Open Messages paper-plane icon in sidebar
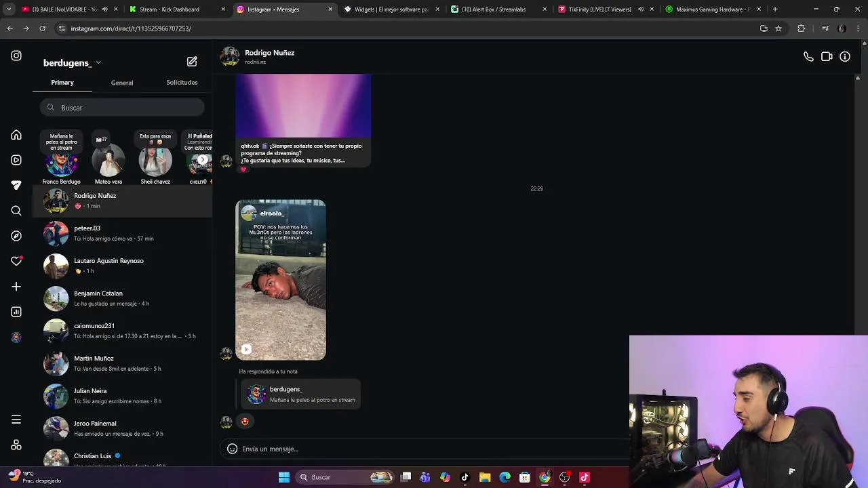 16,185
